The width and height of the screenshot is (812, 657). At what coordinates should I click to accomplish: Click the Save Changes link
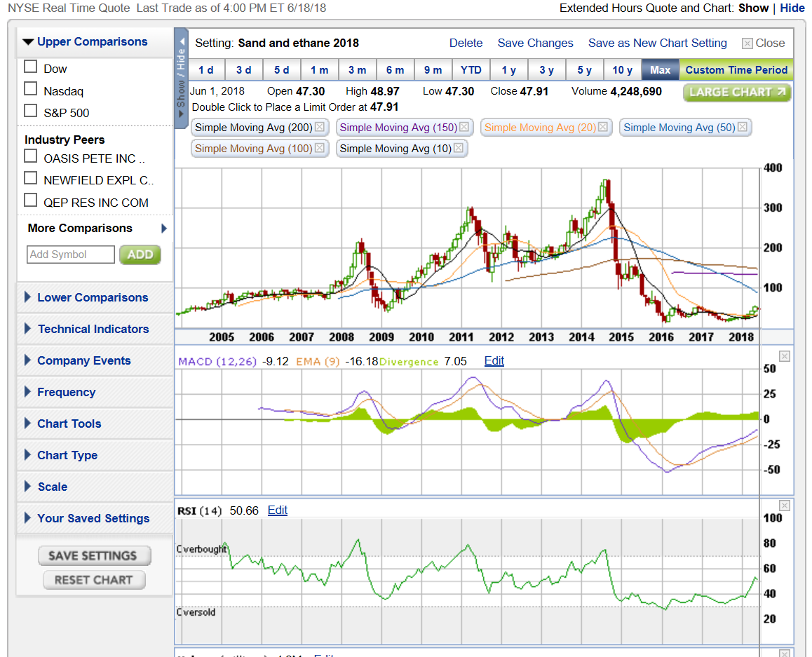[535, 43]
